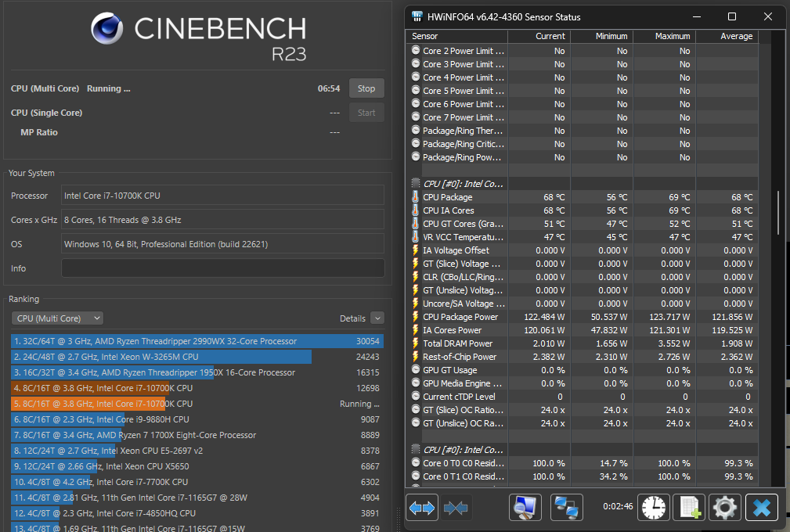Click the HWiNFO64 title bar app icon

[x=417, y=16]
